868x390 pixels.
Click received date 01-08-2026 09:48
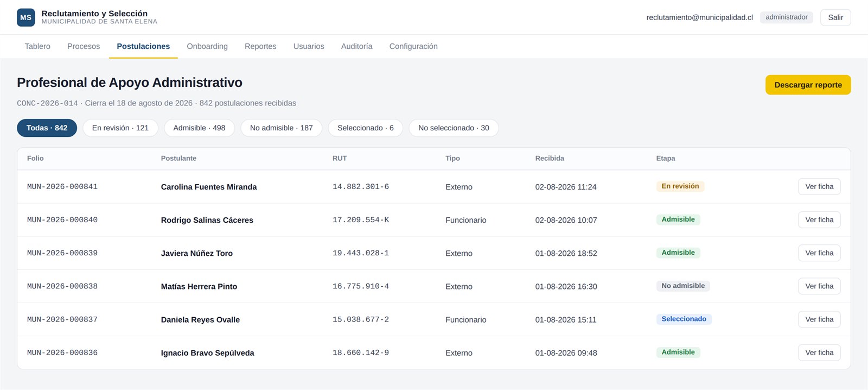[566, 353]
